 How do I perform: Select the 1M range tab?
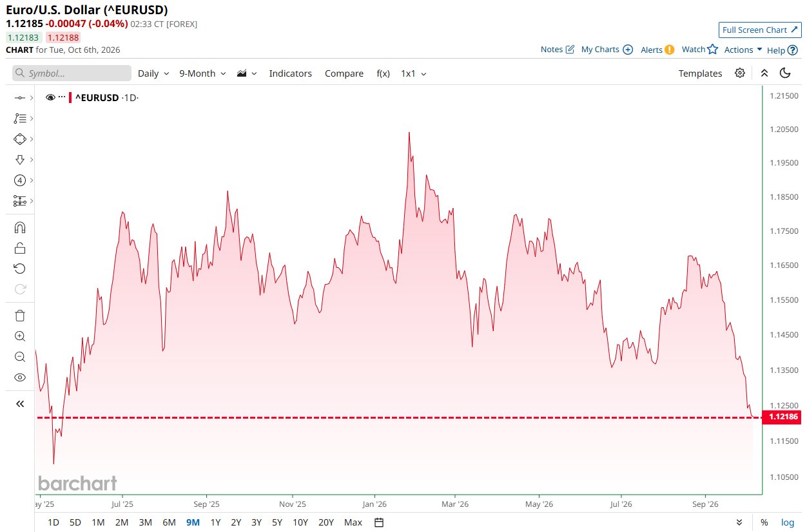pos(98,522)
